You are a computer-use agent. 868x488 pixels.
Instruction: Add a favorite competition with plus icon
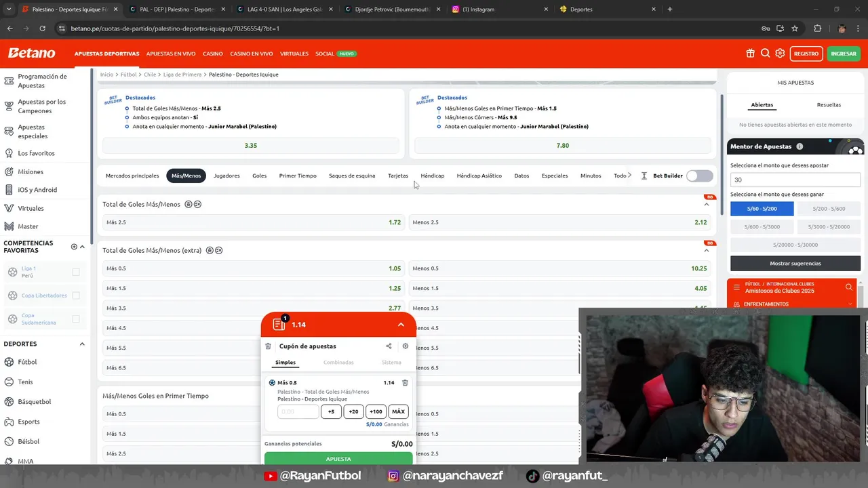pos(74,247)
